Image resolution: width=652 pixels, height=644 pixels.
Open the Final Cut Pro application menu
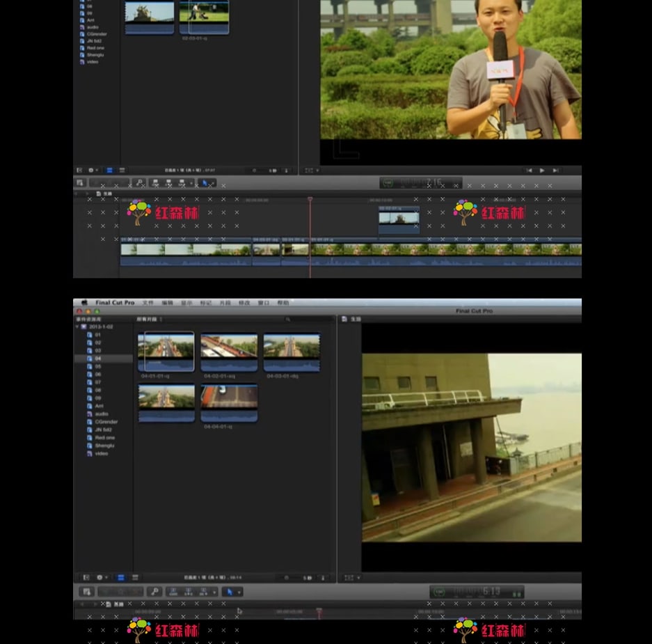(x=115, y=302)
